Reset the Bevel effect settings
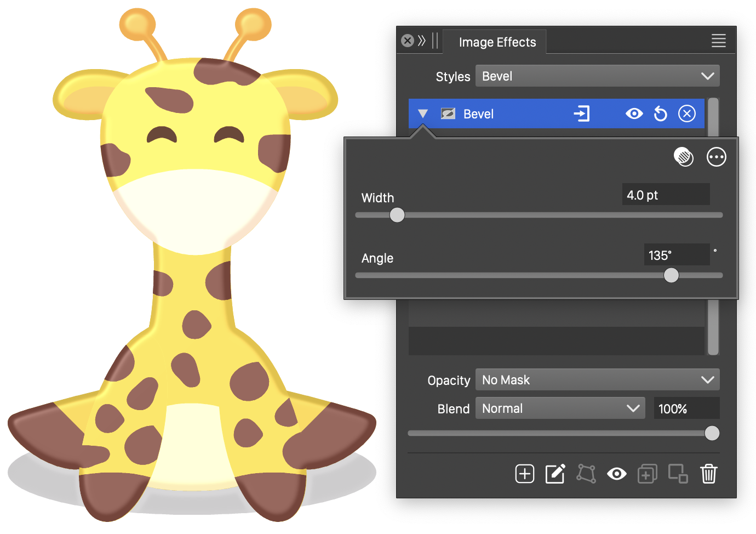Viewport: 756px width, 534px height. click(661, 114)
